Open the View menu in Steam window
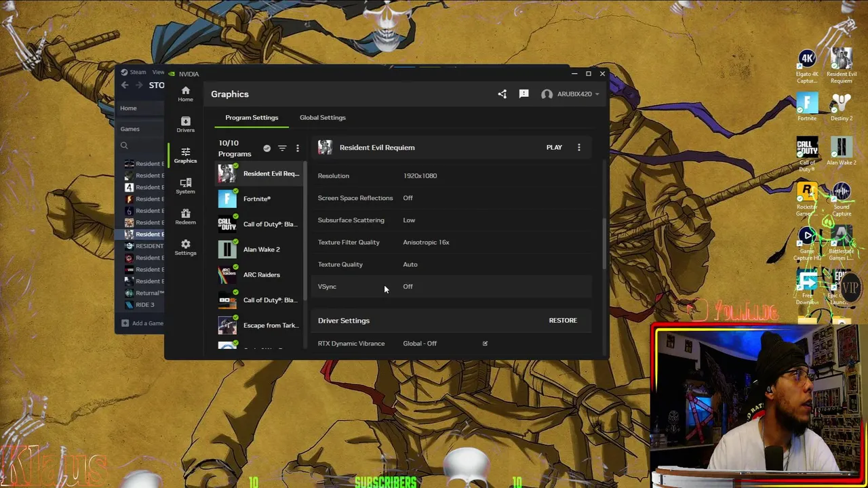Image resolution: width=868 pixels, height=488 pixels. [158, 72]
